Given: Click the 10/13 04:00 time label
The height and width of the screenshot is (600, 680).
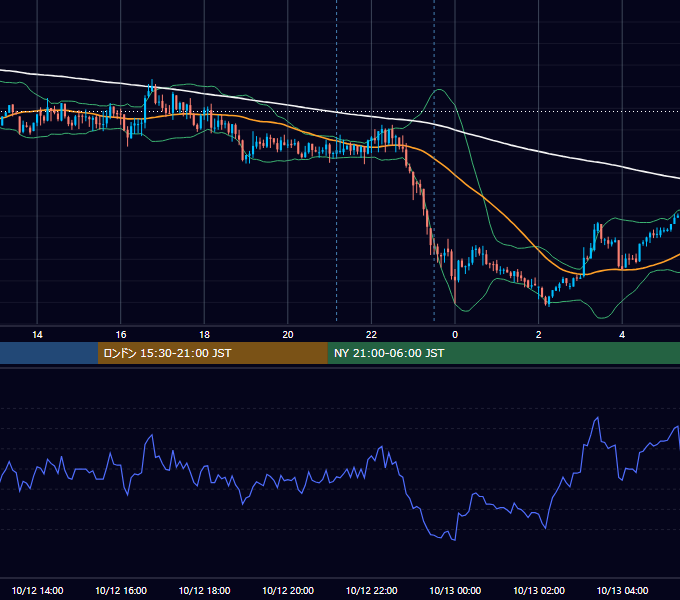Looking at the screenshot, I should [622, 590].
